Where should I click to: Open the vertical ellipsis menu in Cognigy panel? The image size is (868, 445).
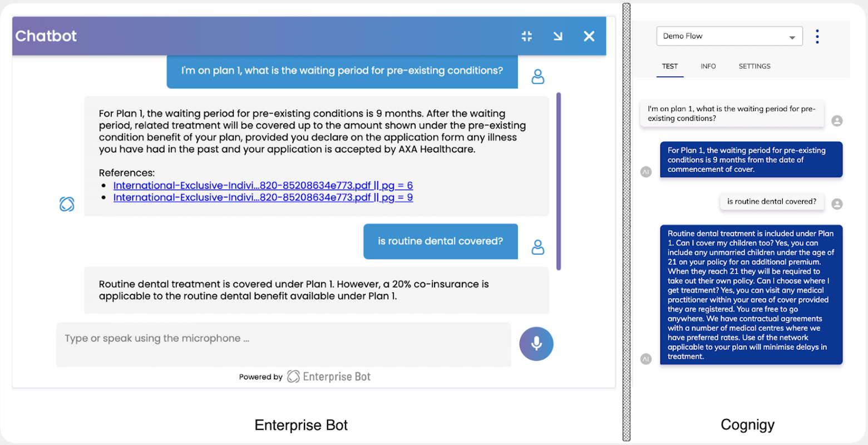click(817, 36)
